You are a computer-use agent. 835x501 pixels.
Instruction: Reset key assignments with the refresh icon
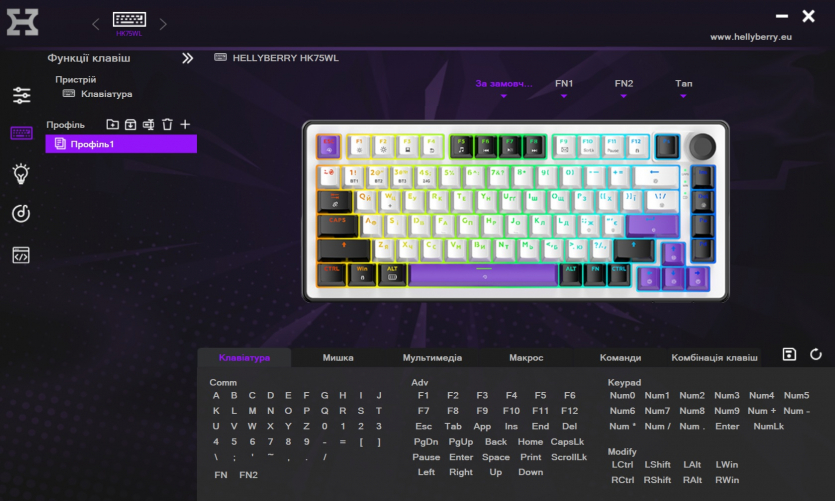pos(816,355)
